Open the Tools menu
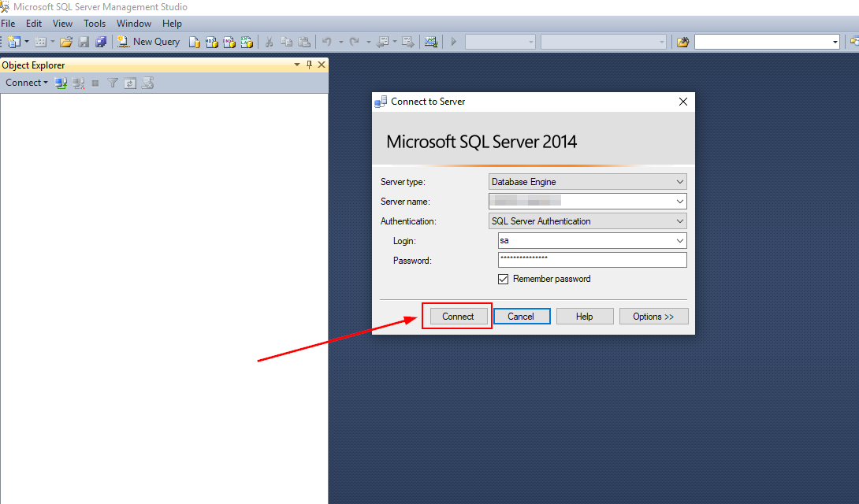 pos(95,24)
